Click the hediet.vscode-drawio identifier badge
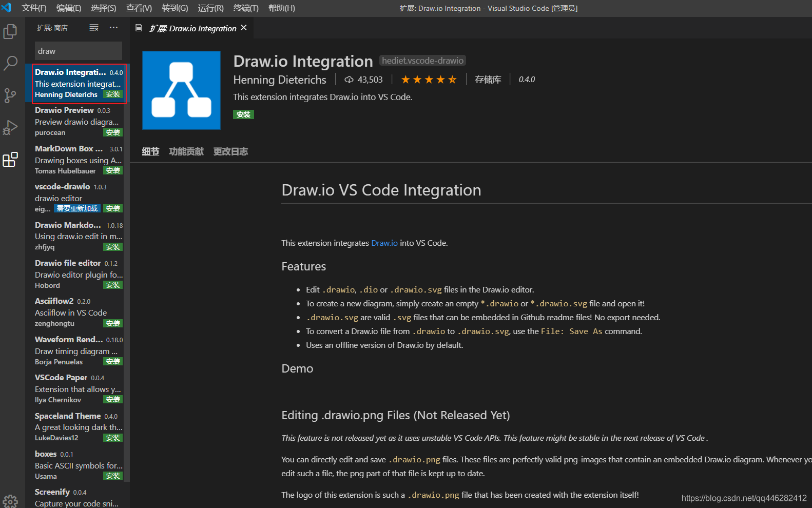The image size is (812, 508). [422, 61]
